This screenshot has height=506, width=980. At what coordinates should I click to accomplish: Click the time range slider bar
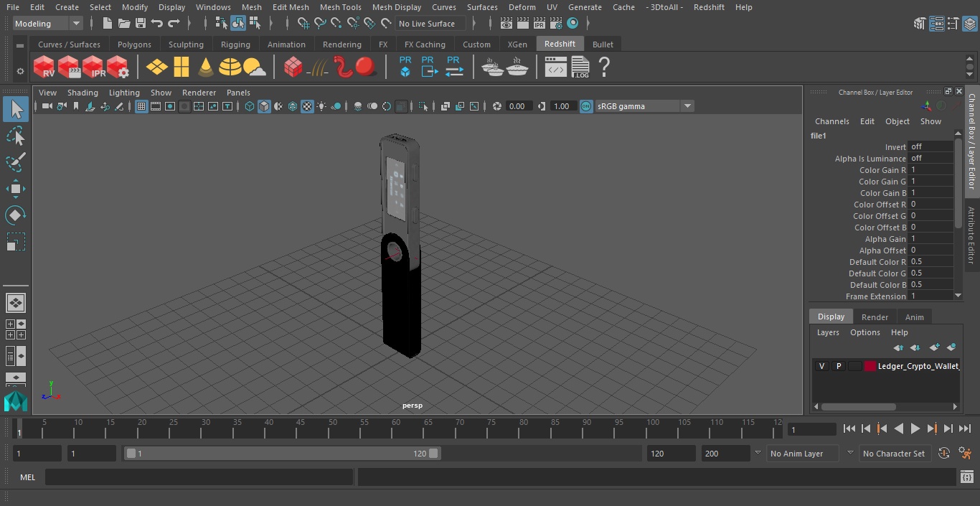[282, 454]
